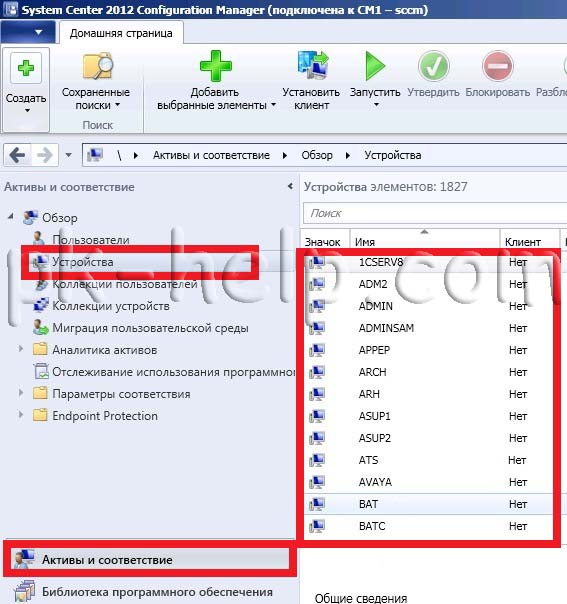Expand the Аналитика активов node
567x604 pixels.
[21, 349]
